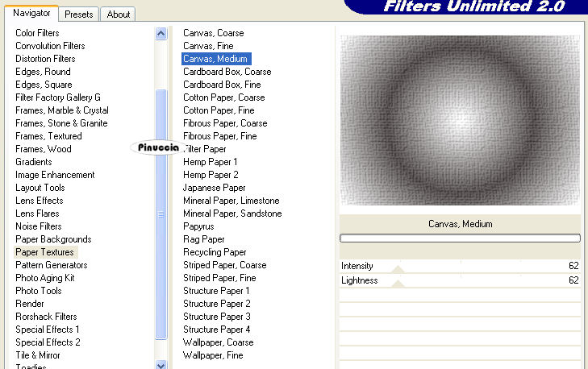Select Striped Paper, Fine filter
This screenshot has width=588, height=369.
tap(219, 278)
